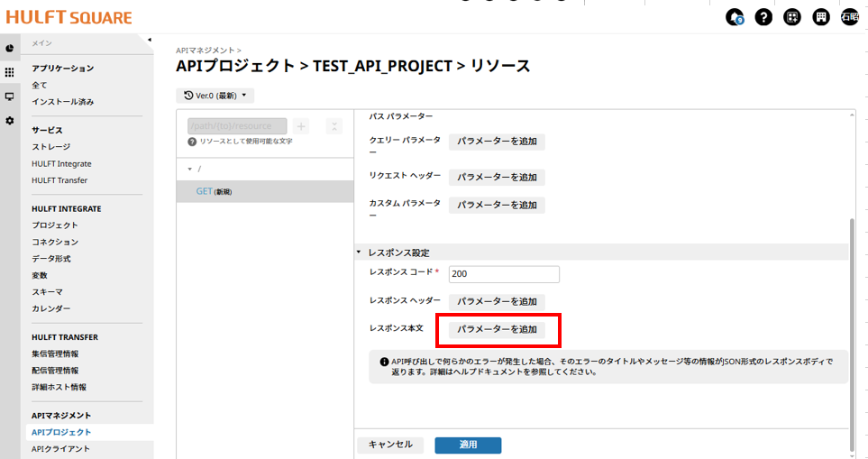Select the pie chart dashboard sidebar icon
This screenshot has width=868, height=459.
[x=9, y=48]
